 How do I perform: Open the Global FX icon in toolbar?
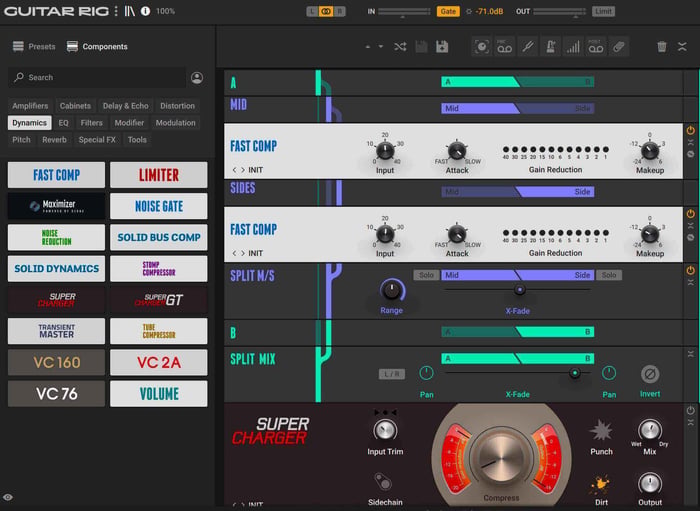point(618,46)
